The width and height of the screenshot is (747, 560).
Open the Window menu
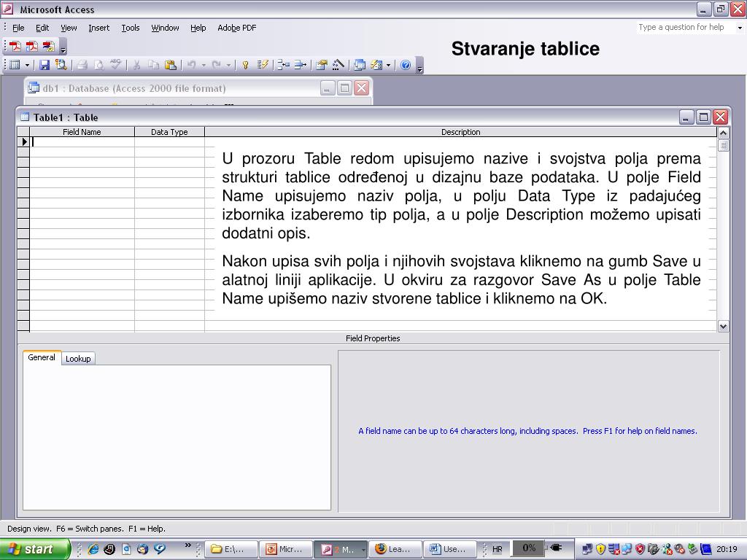click(x=165, y=28)
